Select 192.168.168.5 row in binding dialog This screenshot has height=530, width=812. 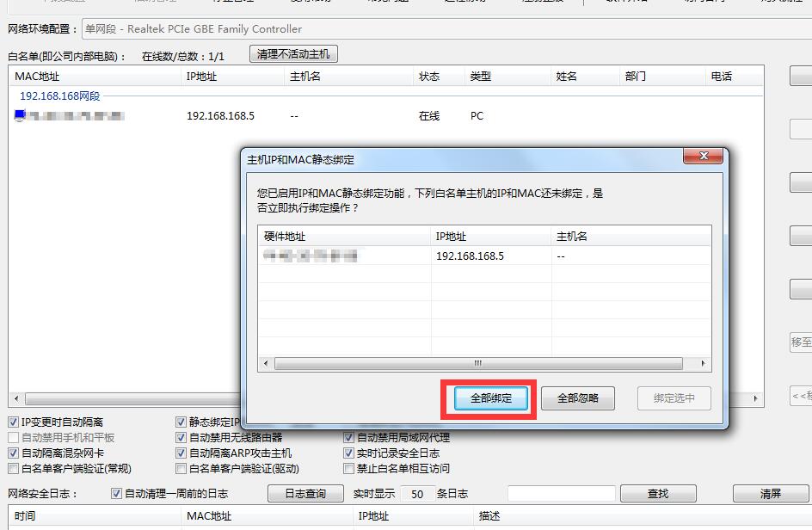[x=484, y=256]
